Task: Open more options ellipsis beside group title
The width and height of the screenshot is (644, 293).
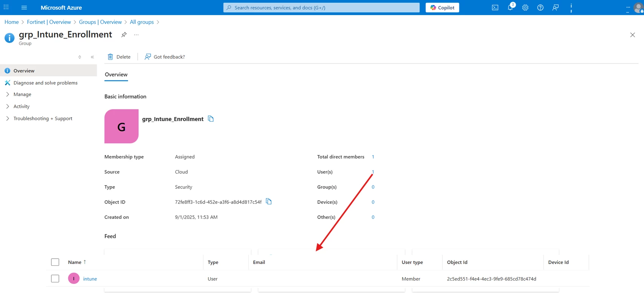Action: (x=136, y=35)
